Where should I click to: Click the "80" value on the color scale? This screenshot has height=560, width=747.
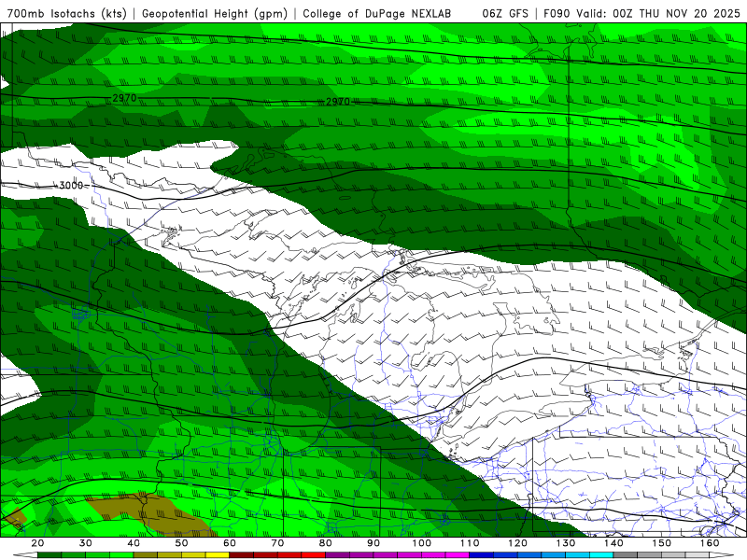325,543
